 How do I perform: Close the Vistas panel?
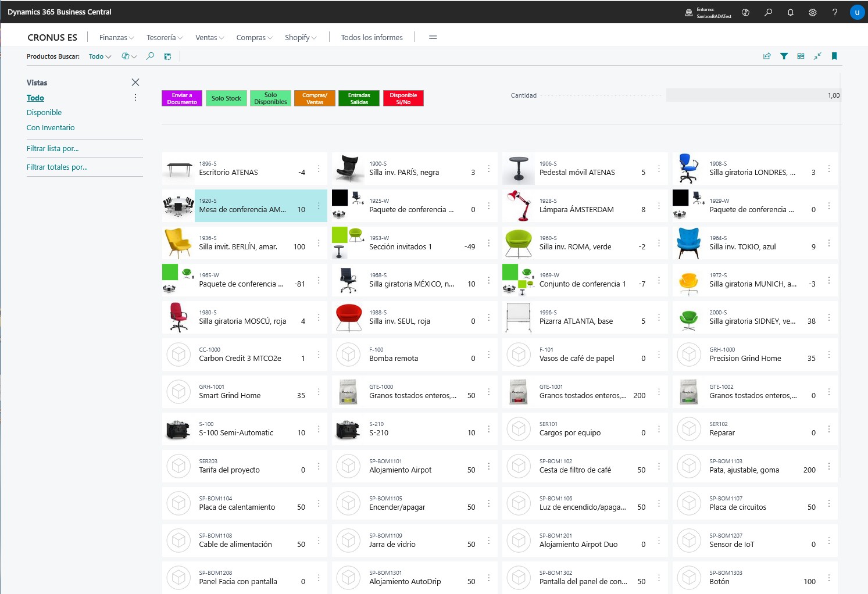(x=135, y=83)
